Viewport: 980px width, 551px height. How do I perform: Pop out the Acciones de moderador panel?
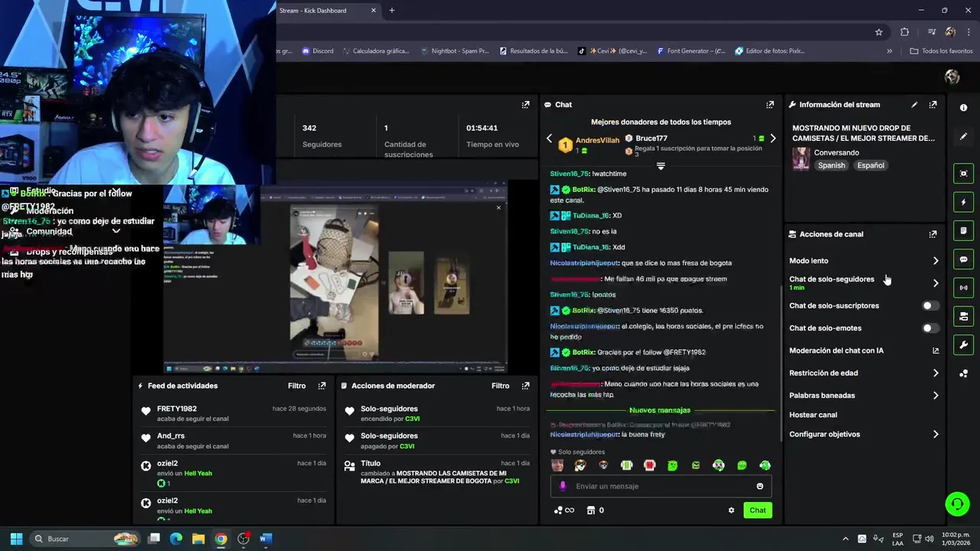[x=525, y=386]
